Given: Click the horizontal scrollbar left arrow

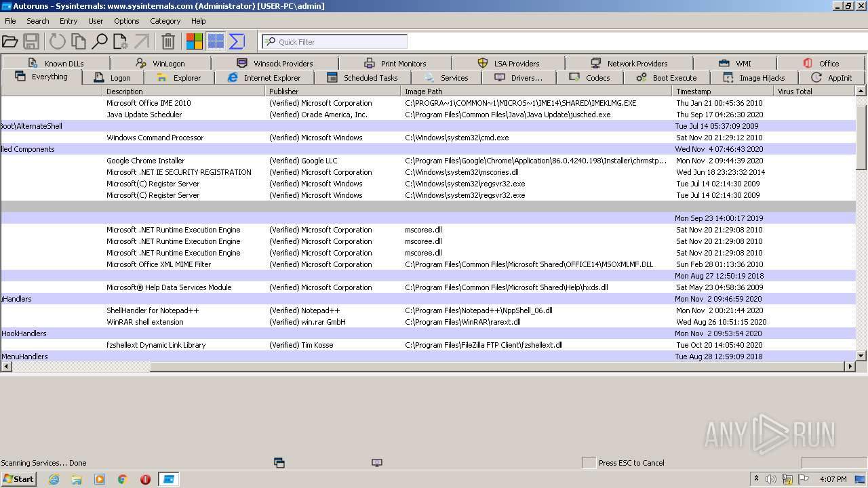Looking at the screenshot, I should (x=7, y=367).
